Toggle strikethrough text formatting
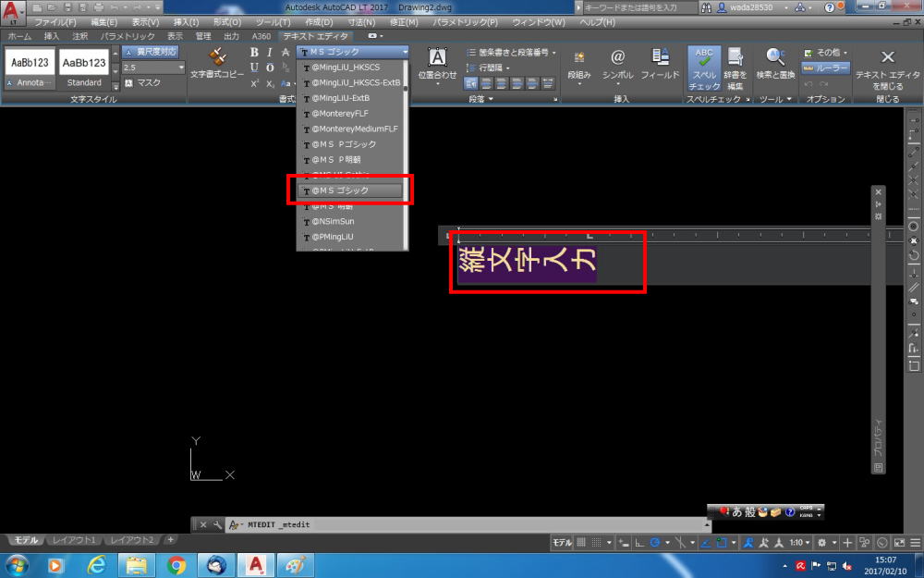924x578 pixels. 286,53
